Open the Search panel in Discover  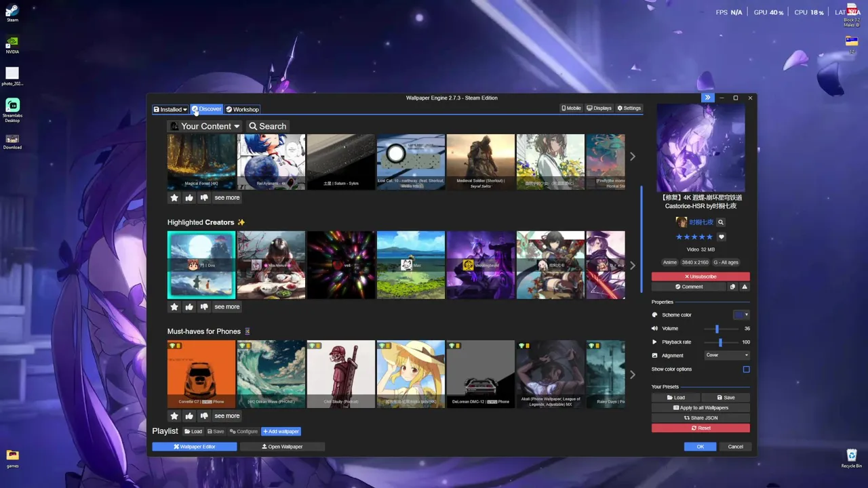[x=268, y=126]
